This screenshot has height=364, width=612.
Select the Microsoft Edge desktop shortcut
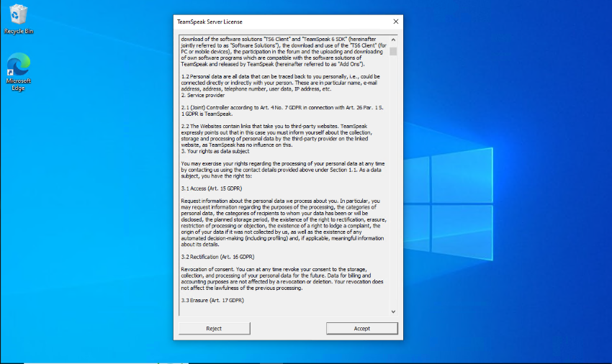tap(19, 72)
